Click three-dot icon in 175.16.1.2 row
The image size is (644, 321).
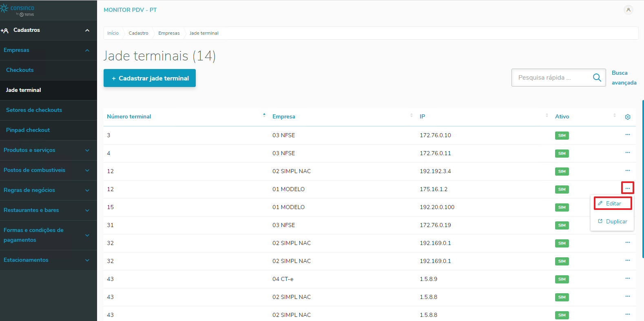[628, 188]
